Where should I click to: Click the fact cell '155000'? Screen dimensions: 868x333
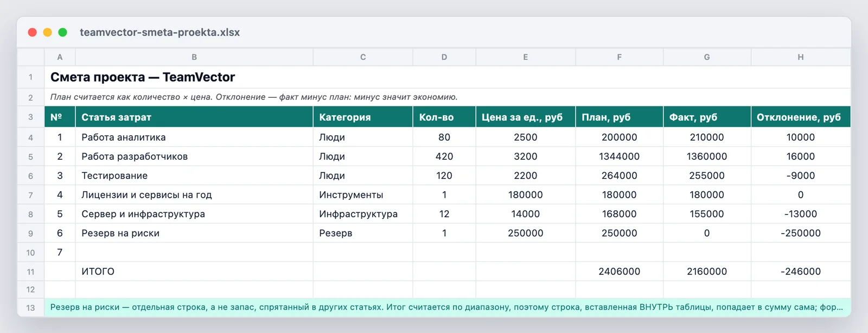(x=707, y=214)
